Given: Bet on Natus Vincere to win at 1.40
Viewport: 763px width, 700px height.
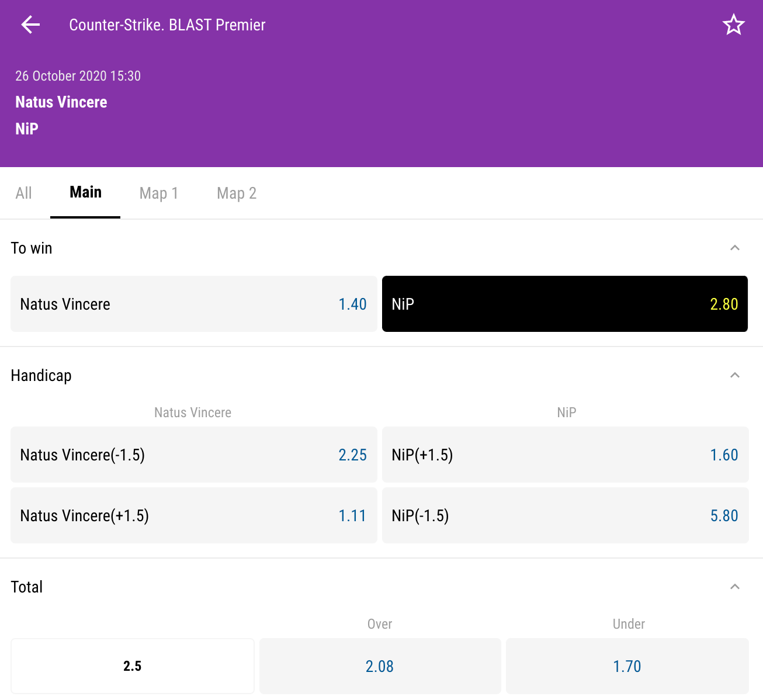Looking at the screenshot, I should click(194, 304).
